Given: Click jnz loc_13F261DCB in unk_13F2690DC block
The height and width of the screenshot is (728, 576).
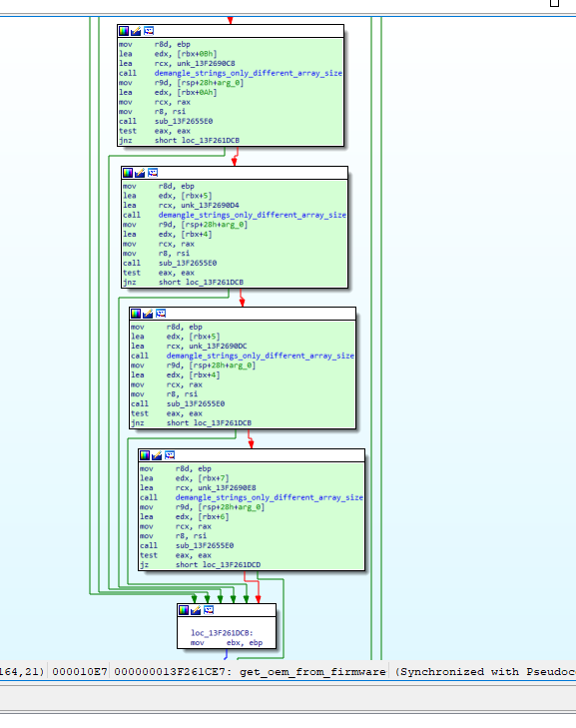Looking at the screenshot, I should click(x=191, y=423).
